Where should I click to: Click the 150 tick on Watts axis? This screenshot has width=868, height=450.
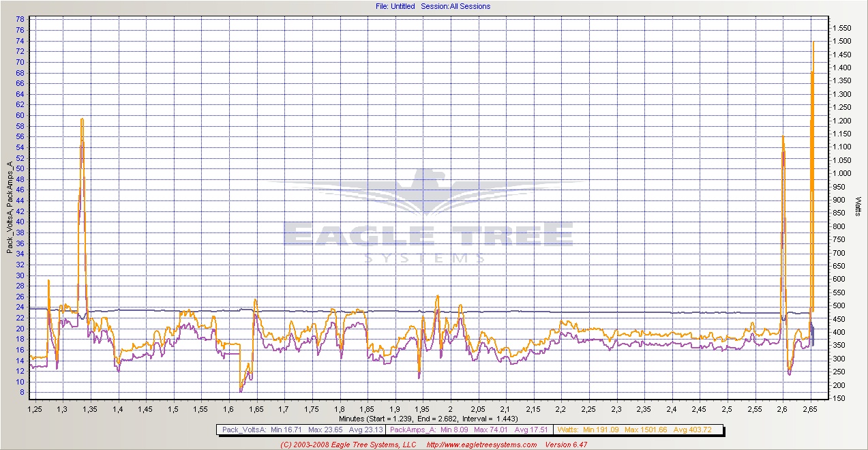(x=839, y=398)
